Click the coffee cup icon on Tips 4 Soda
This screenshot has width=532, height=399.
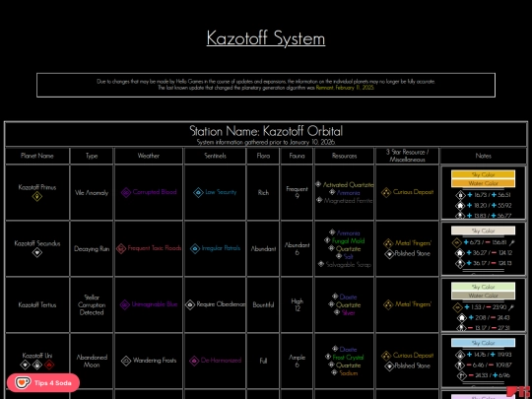pos(23,382)
